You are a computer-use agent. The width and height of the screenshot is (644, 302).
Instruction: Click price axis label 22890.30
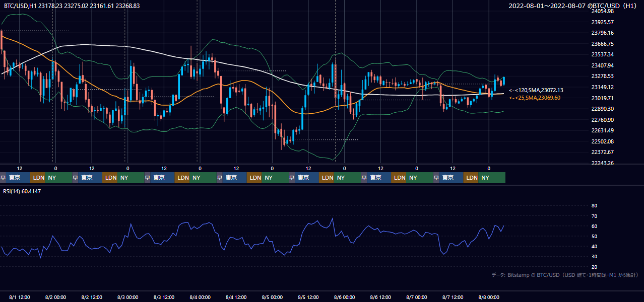[x=602, y=109]
